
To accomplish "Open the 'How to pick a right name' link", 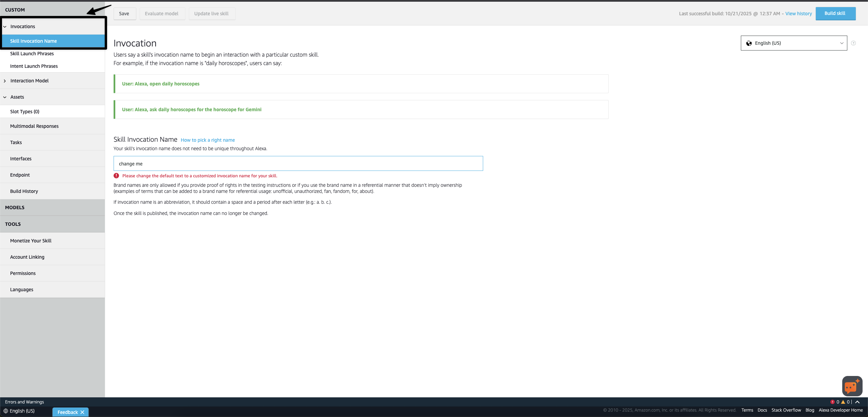I will tap(208, 140).
